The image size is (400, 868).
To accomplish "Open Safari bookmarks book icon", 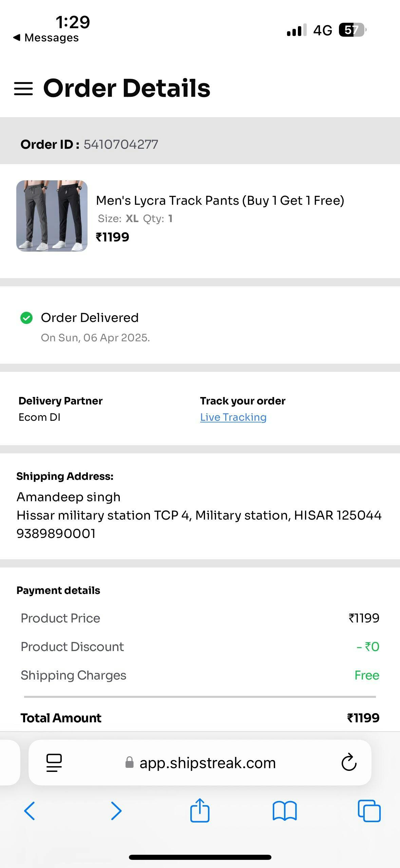I will [285, 811].
